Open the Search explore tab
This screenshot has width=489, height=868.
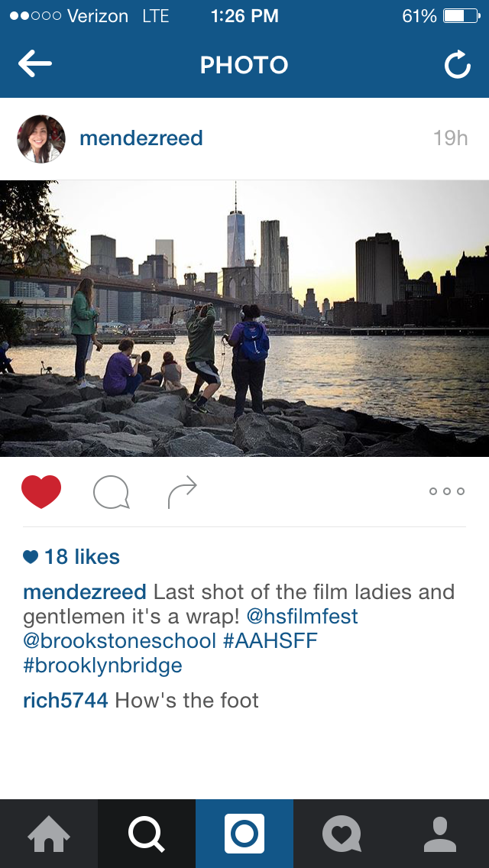tap(147, 834)
